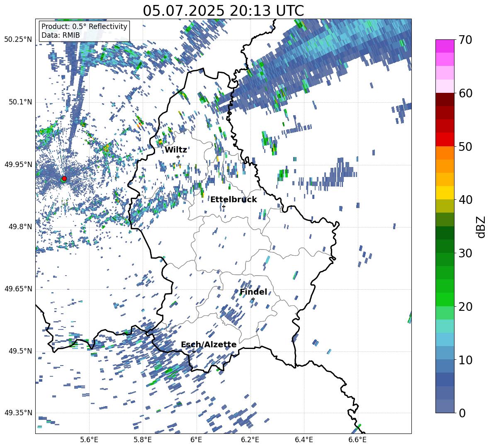Click the yellow colorbar swatch at 40 dBZ
Screen dimensions: 491x448
[x=445, y=193]
